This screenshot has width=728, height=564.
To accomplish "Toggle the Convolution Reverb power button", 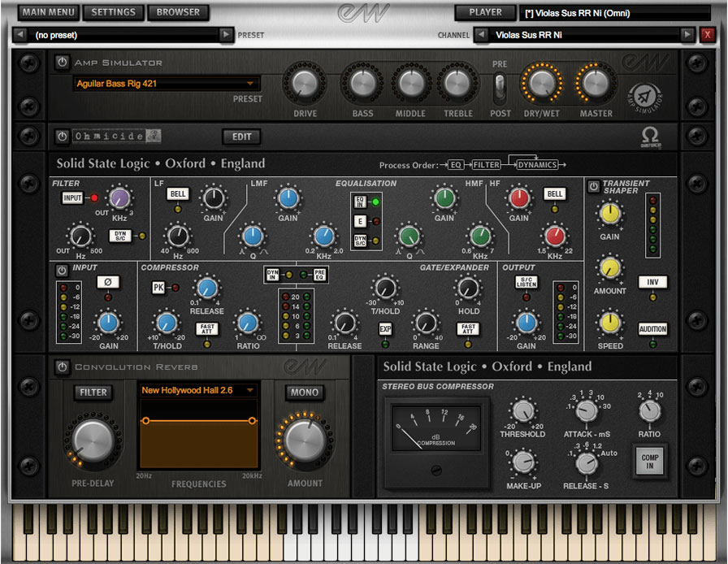I will coord(63,367).
